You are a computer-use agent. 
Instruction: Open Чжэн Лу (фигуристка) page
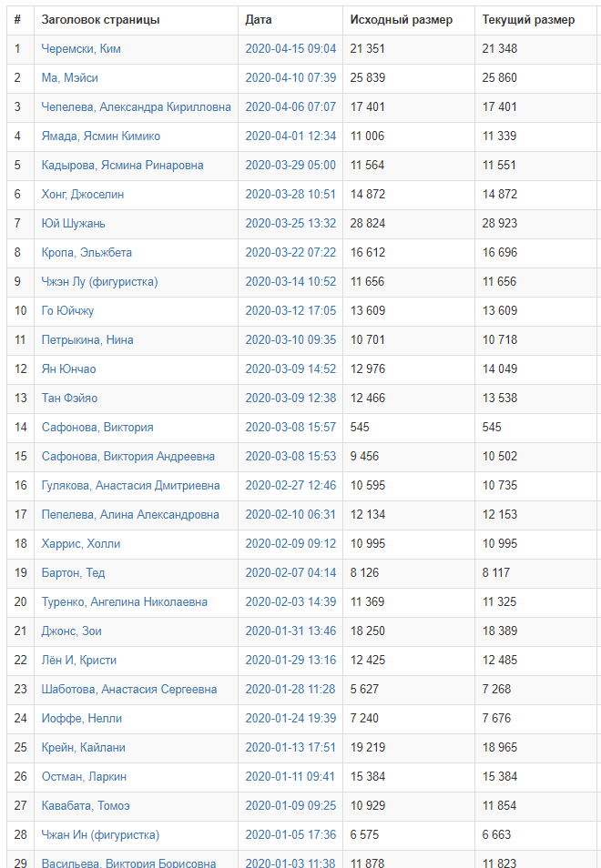pos(99,282)
